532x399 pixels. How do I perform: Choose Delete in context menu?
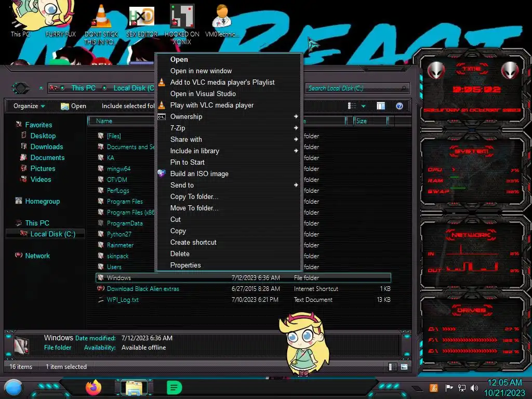228,254
